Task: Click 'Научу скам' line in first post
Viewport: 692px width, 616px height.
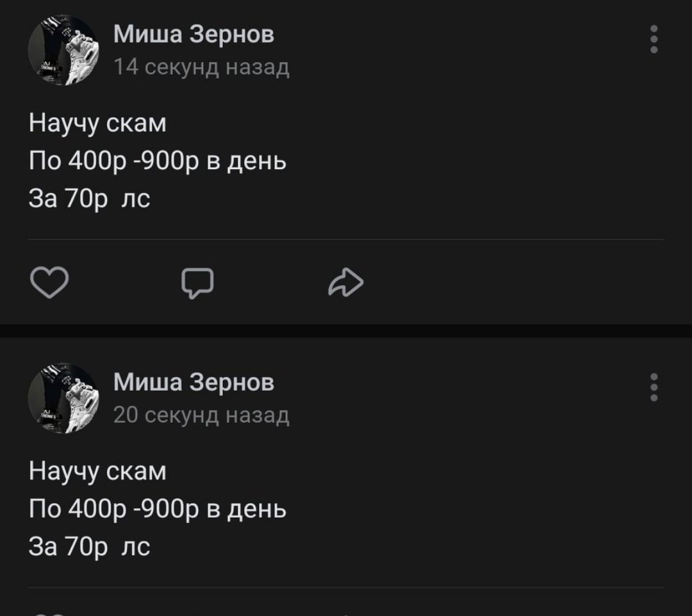Action: (97, 122)
